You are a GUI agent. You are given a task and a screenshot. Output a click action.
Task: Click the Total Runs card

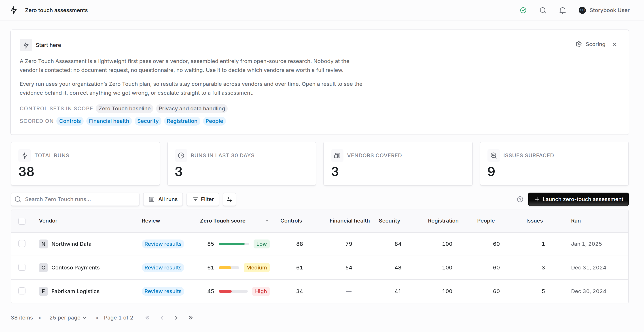pyautogui.click(x=85, y=164)
